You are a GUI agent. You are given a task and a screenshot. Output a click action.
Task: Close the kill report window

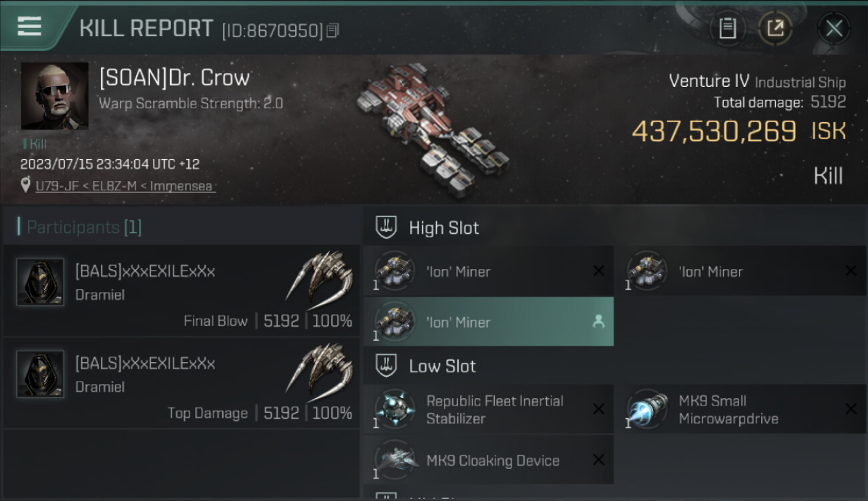pyautogui.click(x=833, y=28)
